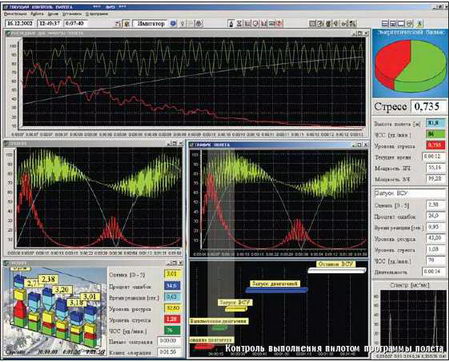
Task: Open the first menu in the menu bar
Action: 15,14
